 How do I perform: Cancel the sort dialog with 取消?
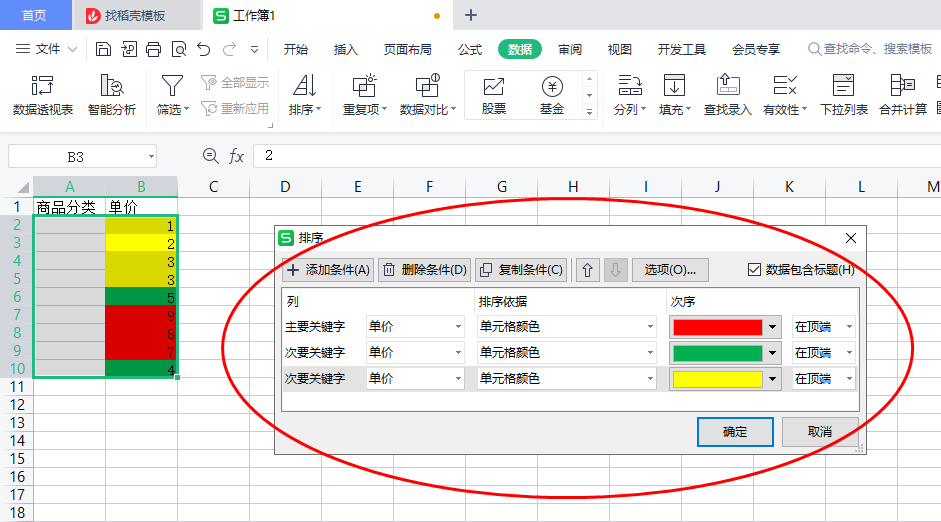pyautogui.click(x=820, y=432)
